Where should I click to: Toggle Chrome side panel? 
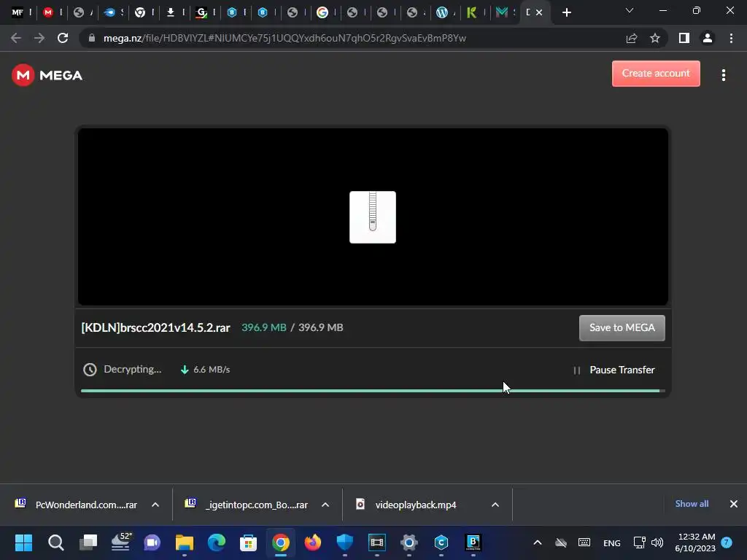(x=684, y=38)
